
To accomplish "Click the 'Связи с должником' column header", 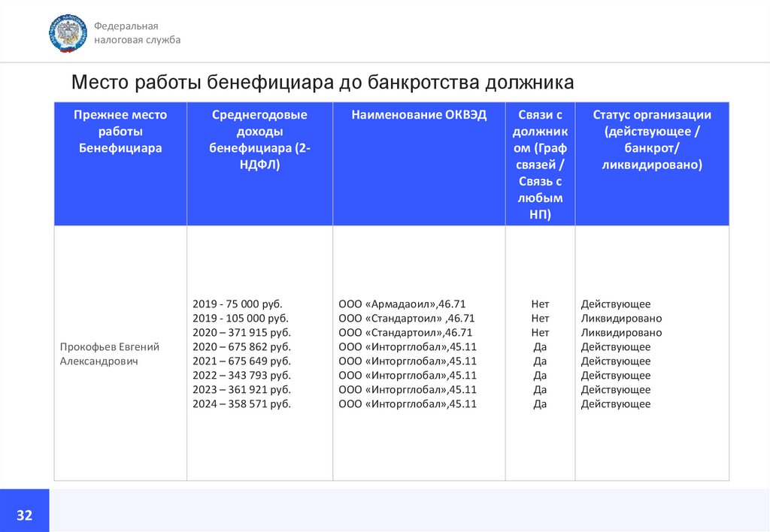I will click(540, 165).
